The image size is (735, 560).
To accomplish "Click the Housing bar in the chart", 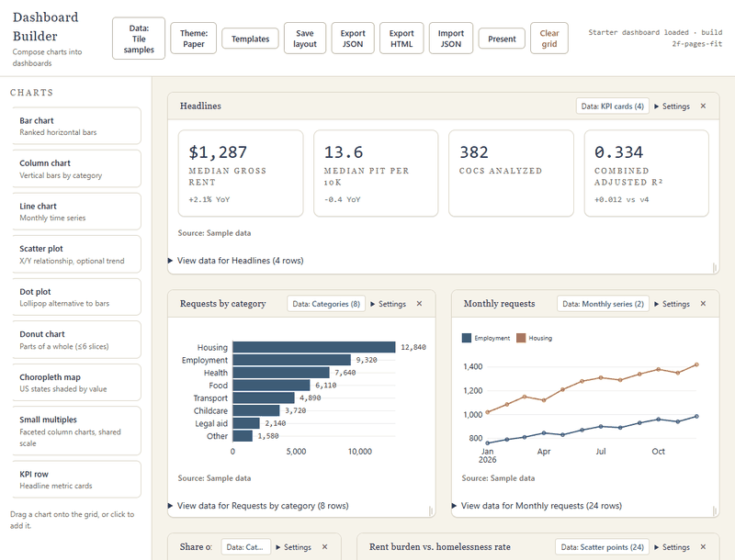I will 314,347.
